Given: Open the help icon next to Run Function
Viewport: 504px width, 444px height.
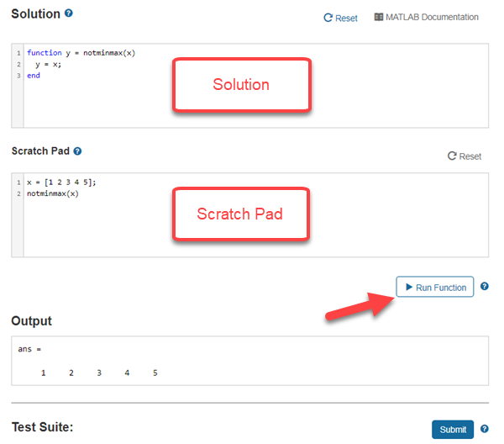Looking at the screenshot, I should pos(484,287).
